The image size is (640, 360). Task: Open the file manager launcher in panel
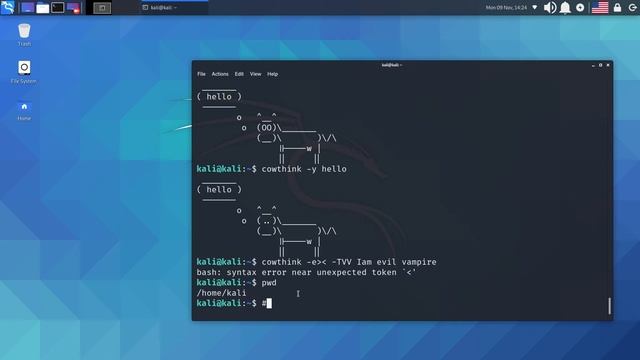(42, 7)
